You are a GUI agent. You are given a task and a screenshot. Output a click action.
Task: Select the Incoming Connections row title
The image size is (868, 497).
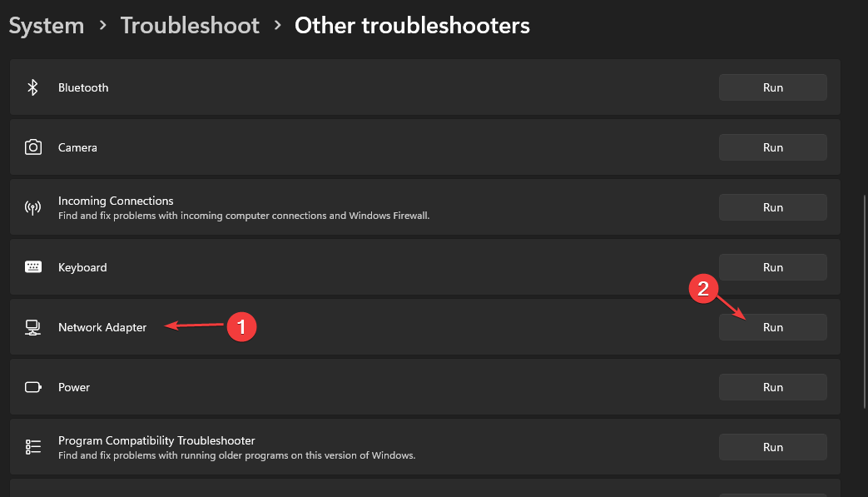[116, 201]
